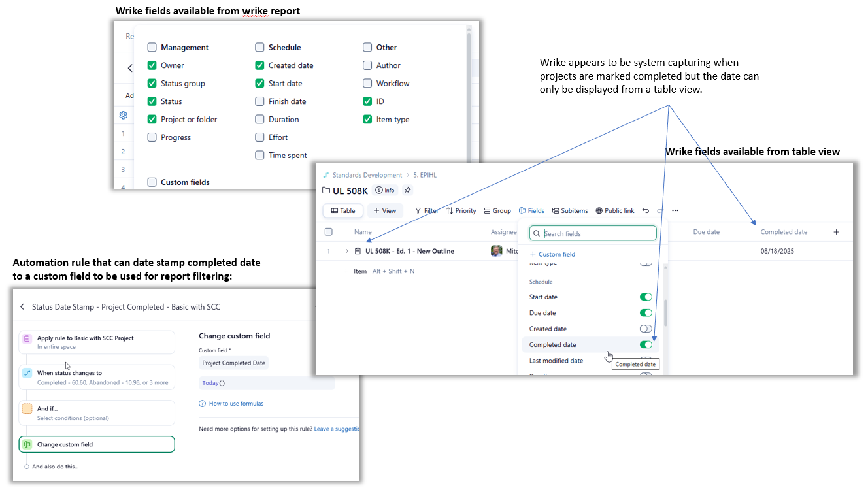Screen dimensions: 868x492
Task: Click Subitems in the table toolbar
Action: [570, 211]
